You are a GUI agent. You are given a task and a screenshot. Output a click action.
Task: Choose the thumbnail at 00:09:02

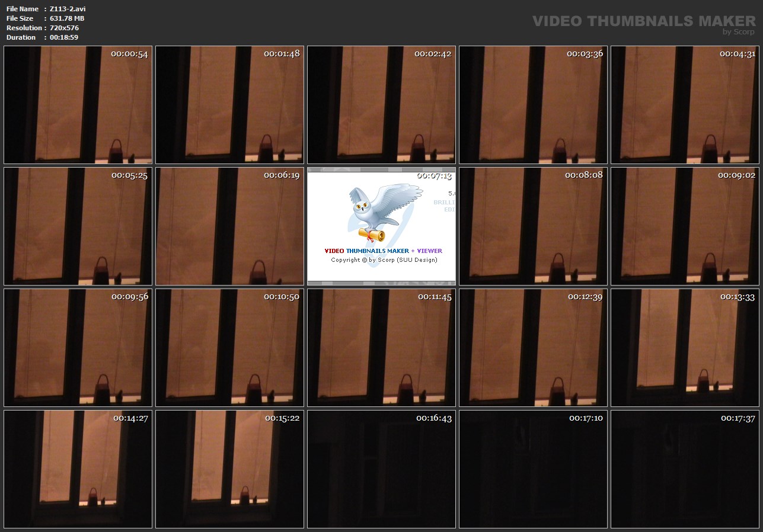coord(685,226)
